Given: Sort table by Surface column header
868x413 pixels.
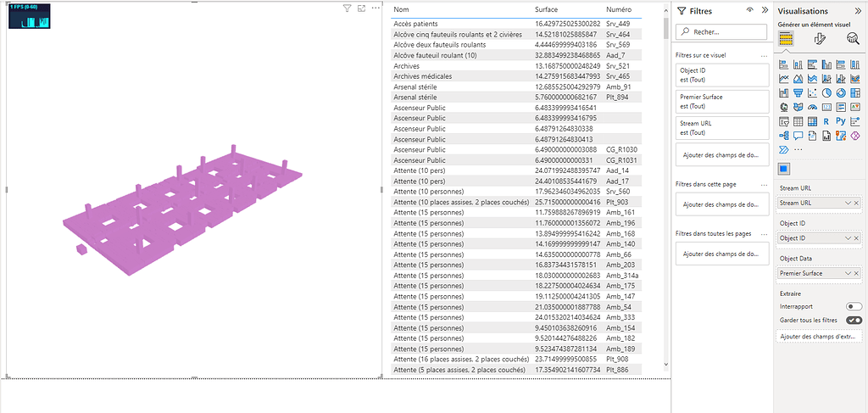Looking at the screenshot, I should pyautogui.click(x=547, y=10).
